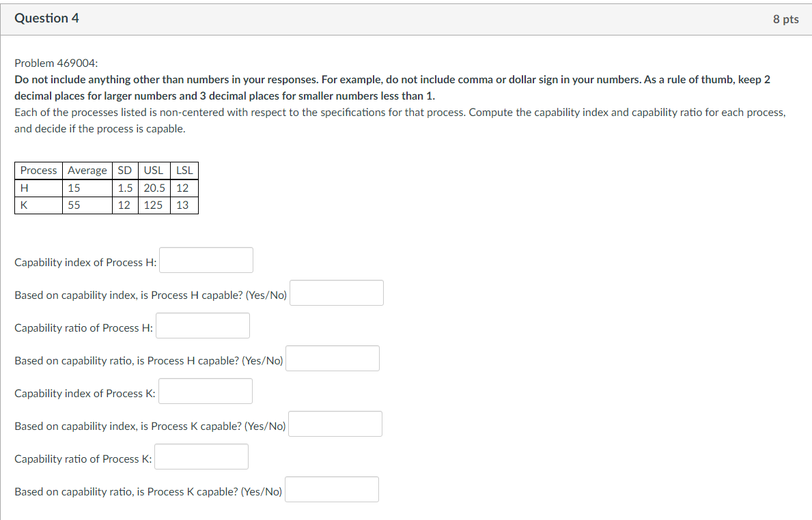Click the Capability ratio of Process H field
The width and height of the screenshot is (812, 520).
(202, 326)
